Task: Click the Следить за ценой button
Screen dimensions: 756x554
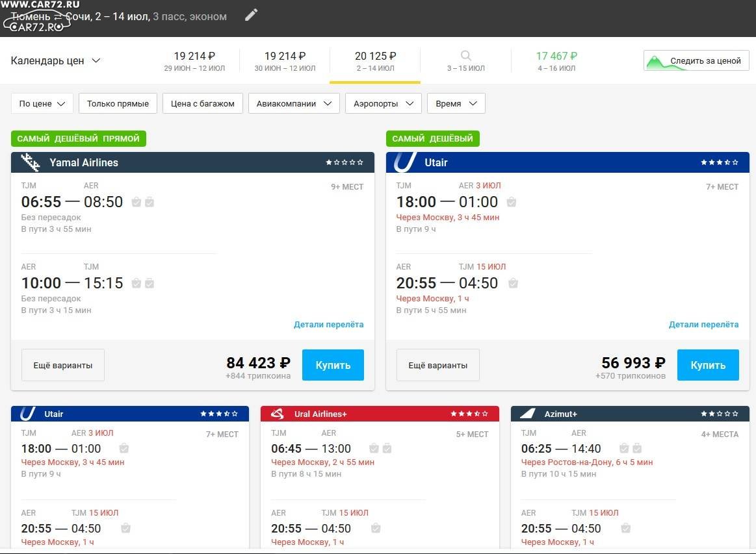Action: (x=696, y=60)
